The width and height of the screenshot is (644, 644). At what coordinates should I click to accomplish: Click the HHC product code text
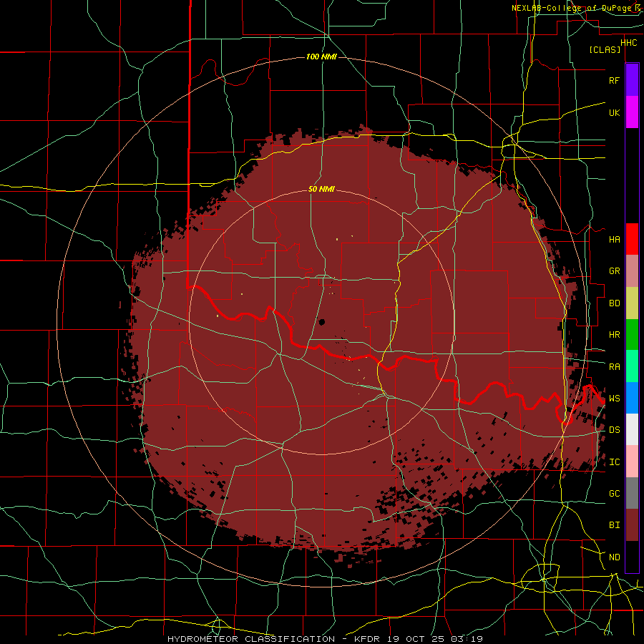click(x=629, y=43)
